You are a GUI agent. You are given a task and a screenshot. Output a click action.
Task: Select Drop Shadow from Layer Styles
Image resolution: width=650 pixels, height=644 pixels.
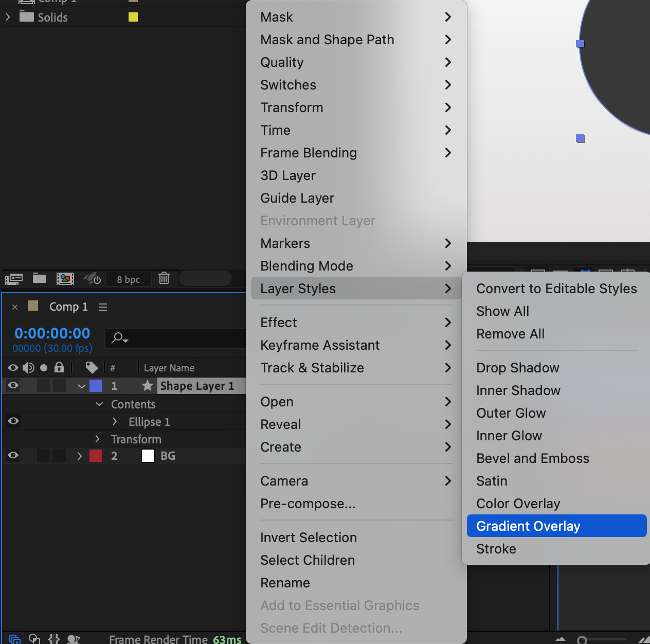[517, 368]
